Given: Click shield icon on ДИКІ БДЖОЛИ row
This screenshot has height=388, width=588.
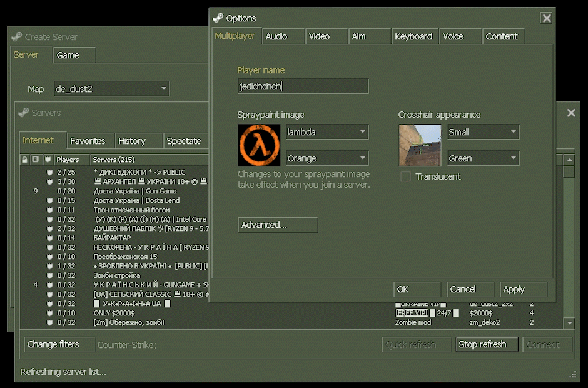Looking at the screenshot, I should click(49, 172).
